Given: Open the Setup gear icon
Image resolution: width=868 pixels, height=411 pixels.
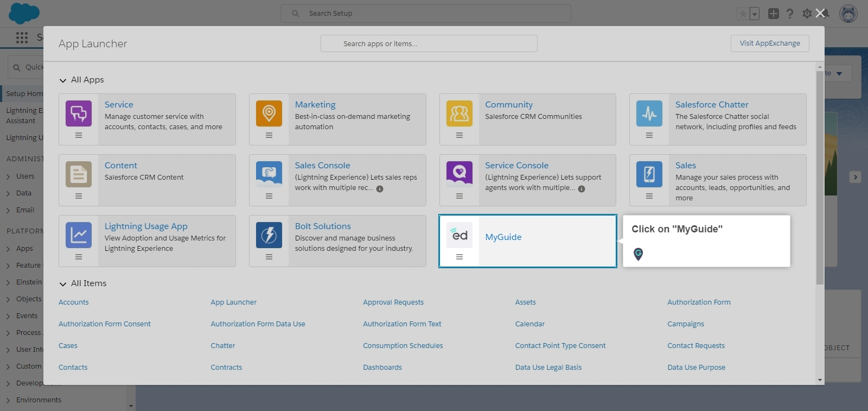Looking at the screenshot, I should pyautogui.click(x=807, y=14).
